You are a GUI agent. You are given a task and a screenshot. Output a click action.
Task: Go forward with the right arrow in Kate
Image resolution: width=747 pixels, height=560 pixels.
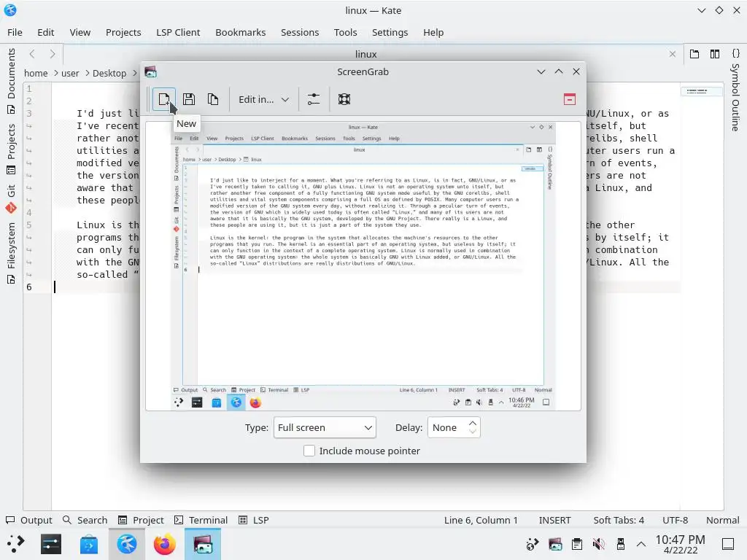pyautogui.click(x=53, y=54)
